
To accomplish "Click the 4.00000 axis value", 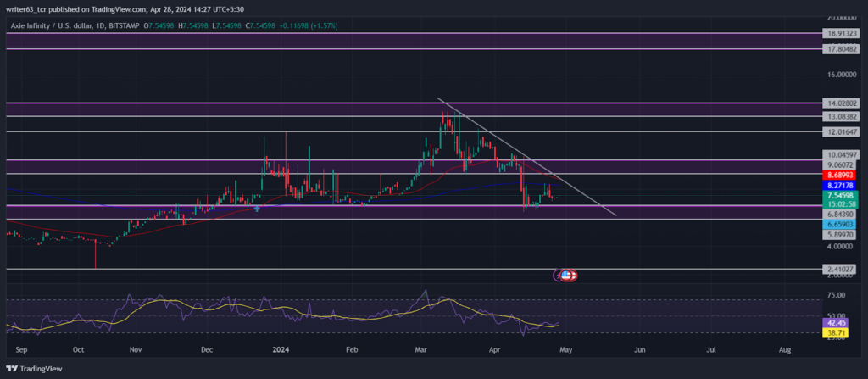I will (839, 246).
